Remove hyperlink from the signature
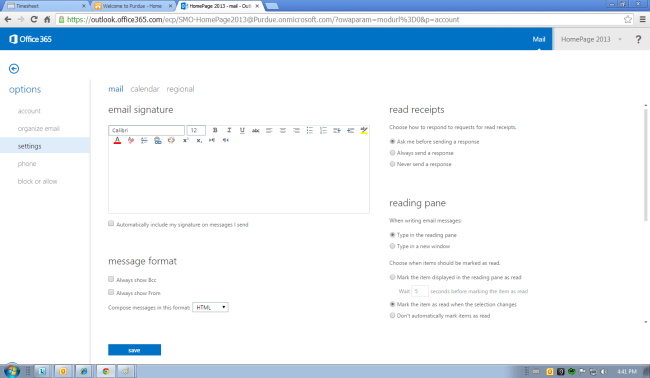Image resolution: width=650 pixels, height=378 pixels. 171,141
